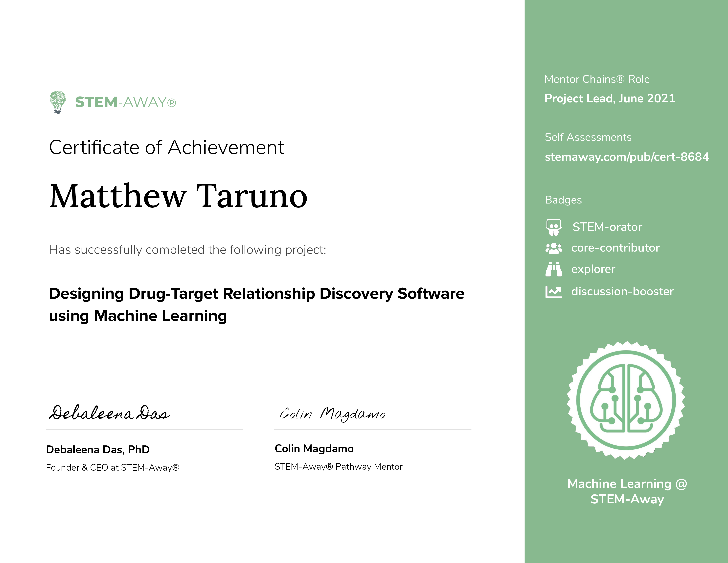728x563 pixels.
Task: Click the STEM-Away Pathway Mentor title text
Action: [x=338, y=467]
